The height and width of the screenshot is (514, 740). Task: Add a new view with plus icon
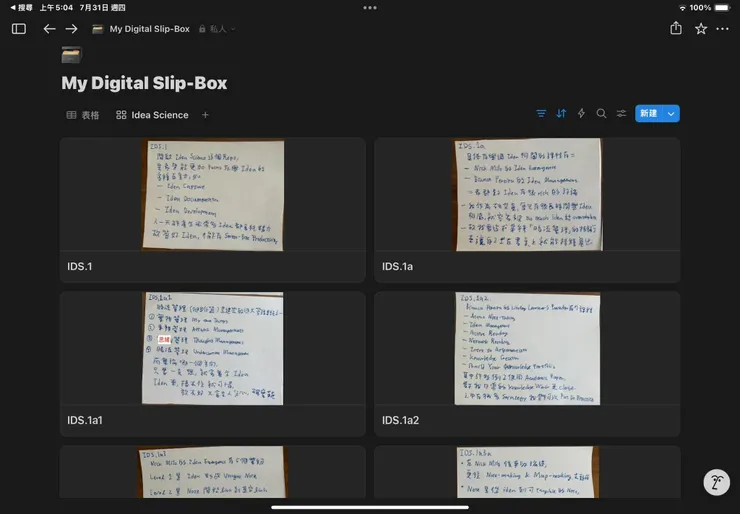coord(205,115)
